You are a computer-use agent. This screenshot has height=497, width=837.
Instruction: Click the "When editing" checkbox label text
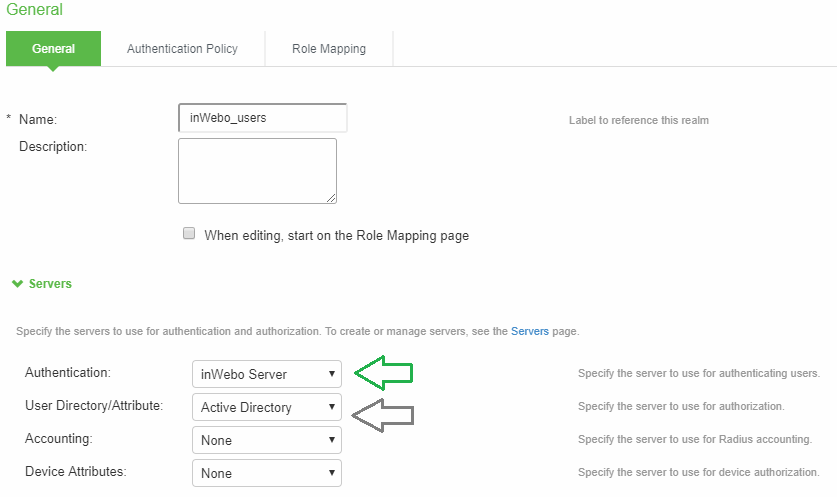(336, 236)
